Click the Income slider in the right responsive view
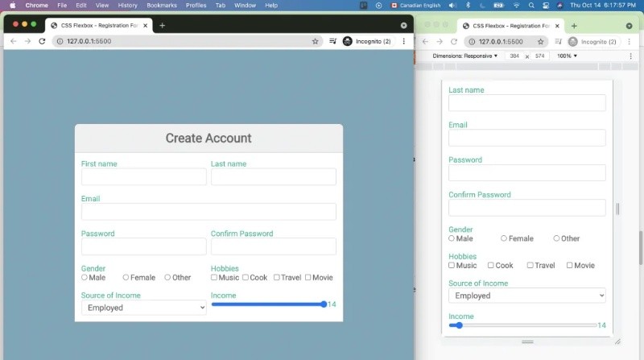Screen dimensions: 644x360 click(x=522, y=325)
